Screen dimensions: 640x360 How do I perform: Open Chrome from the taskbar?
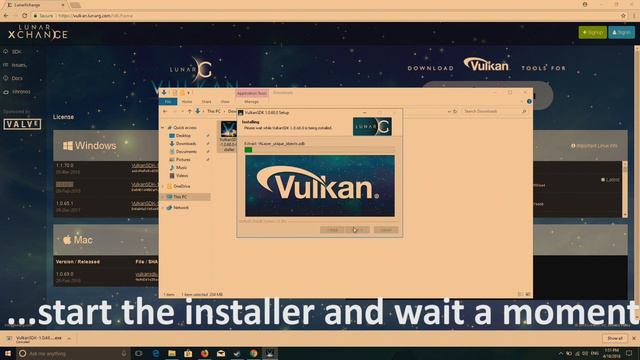click(253, 353)
